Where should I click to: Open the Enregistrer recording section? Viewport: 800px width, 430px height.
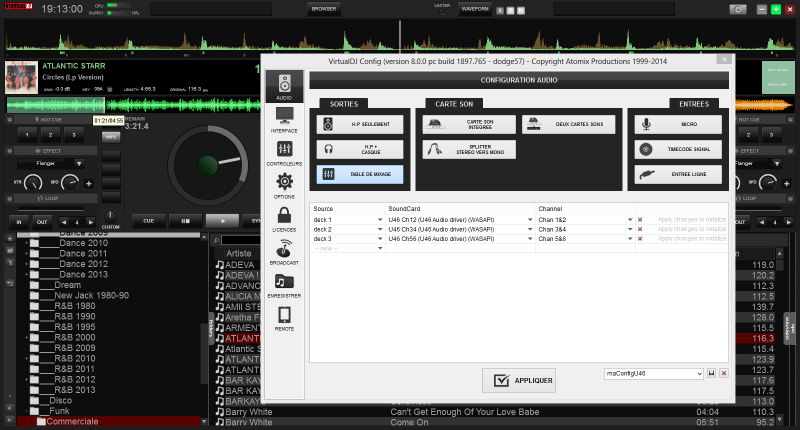click(284, 287)
